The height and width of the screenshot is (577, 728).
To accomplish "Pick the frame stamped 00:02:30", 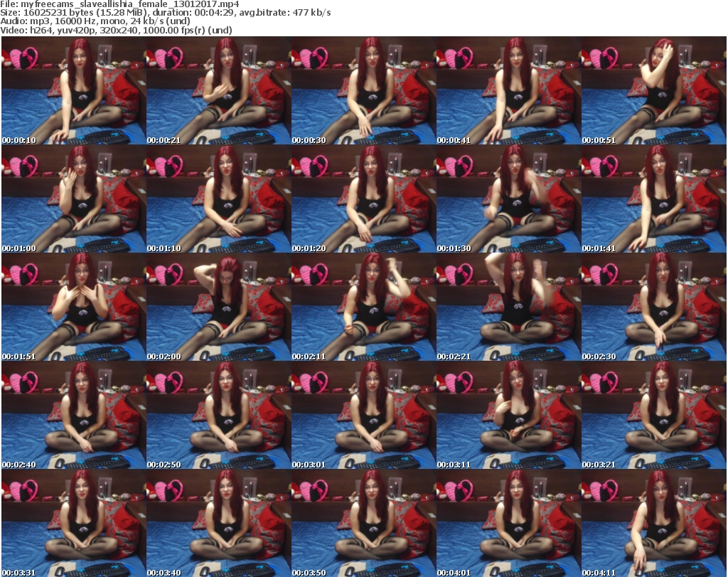I will point(654,307).
